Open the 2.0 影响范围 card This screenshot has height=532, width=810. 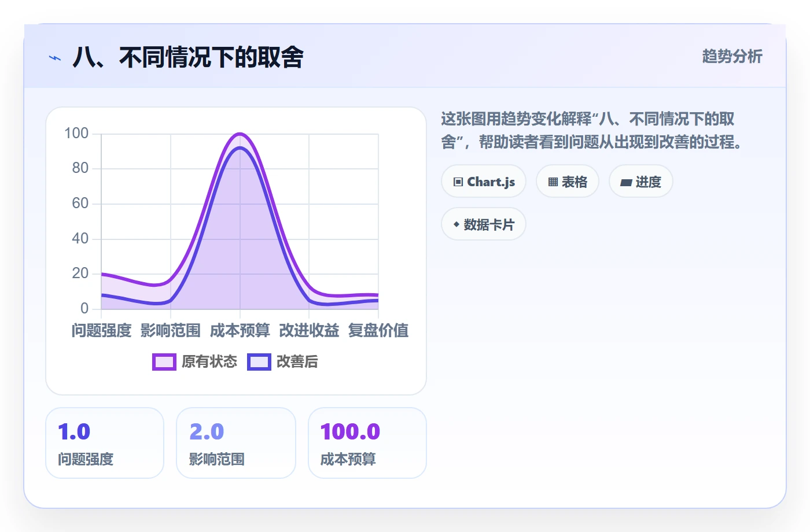click(236, 443)
